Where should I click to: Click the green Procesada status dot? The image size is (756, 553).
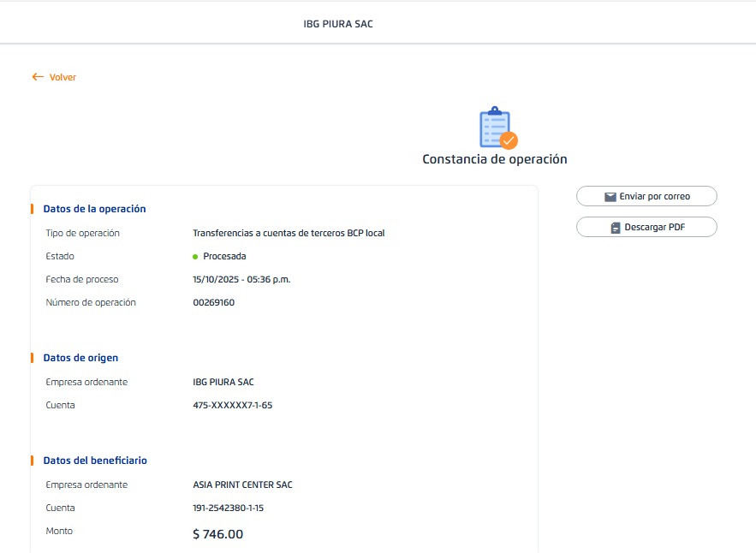click(195, 256)
